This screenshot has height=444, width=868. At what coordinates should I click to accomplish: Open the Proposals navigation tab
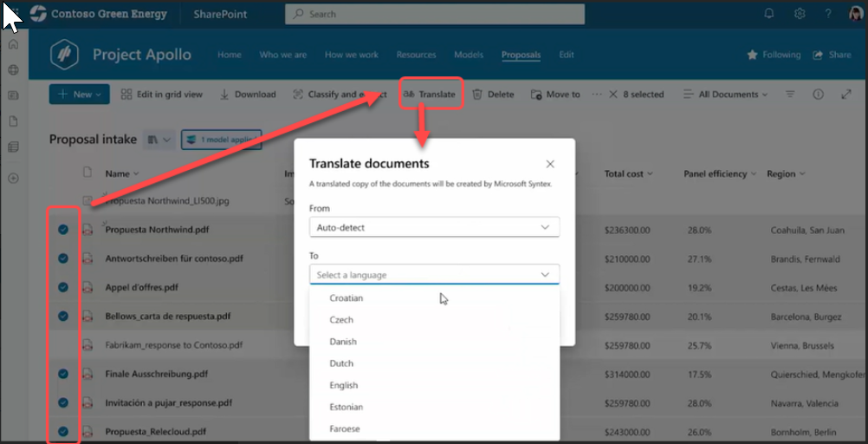click(x=521, y=55)
